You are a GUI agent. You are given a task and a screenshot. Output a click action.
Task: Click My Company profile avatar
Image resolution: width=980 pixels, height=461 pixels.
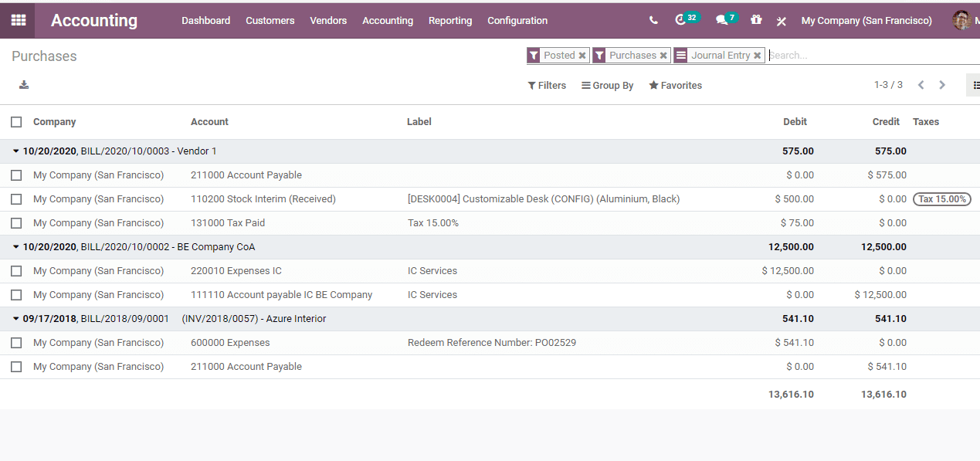pyautogui.click(x=963, y=20)
